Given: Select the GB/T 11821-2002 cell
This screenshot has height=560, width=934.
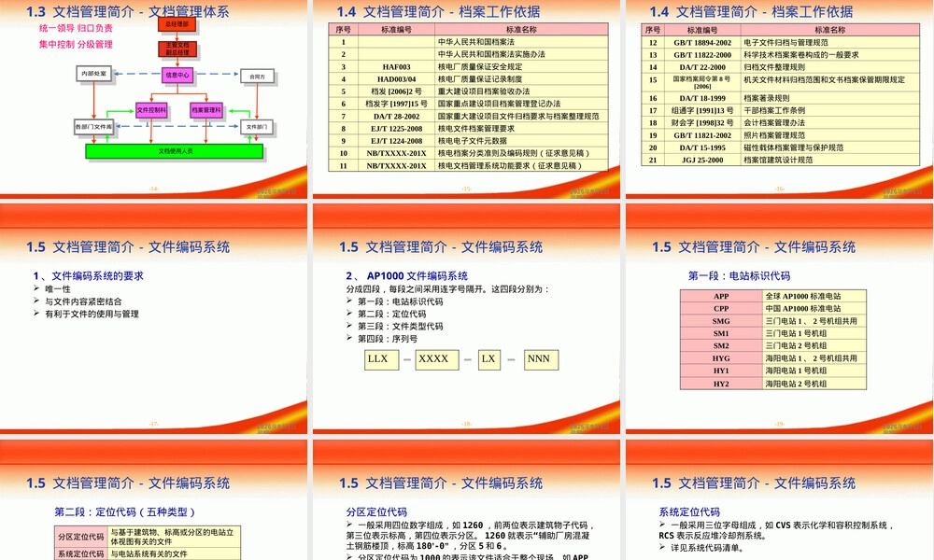Looking at the screenshot, I should [x=702, y=135].
